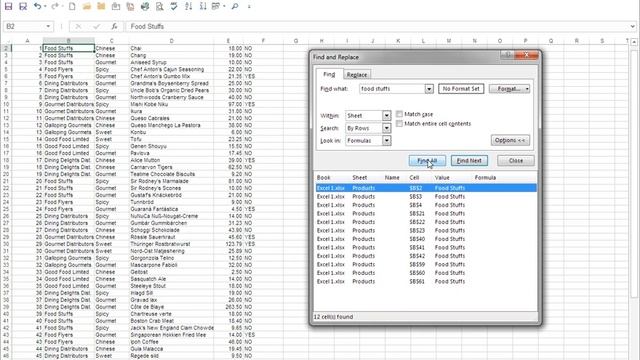This screenshot has width=640, height=360.
Task: Click the form layout toolbar icon
Action: pyautogui.click(x=216, y=7)
